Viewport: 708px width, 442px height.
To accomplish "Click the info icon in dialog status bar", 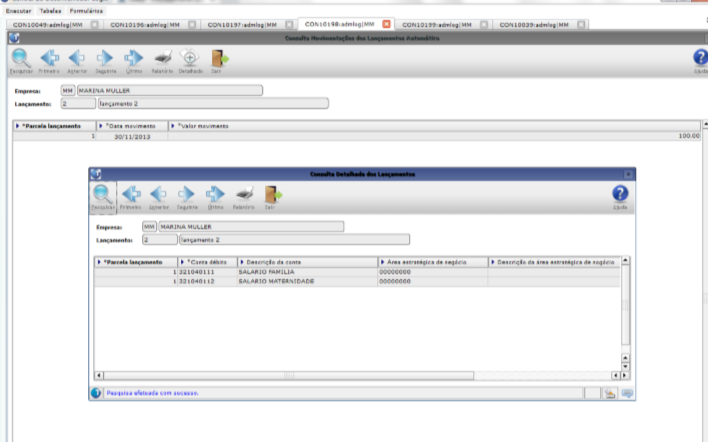I will coord(96,393).
